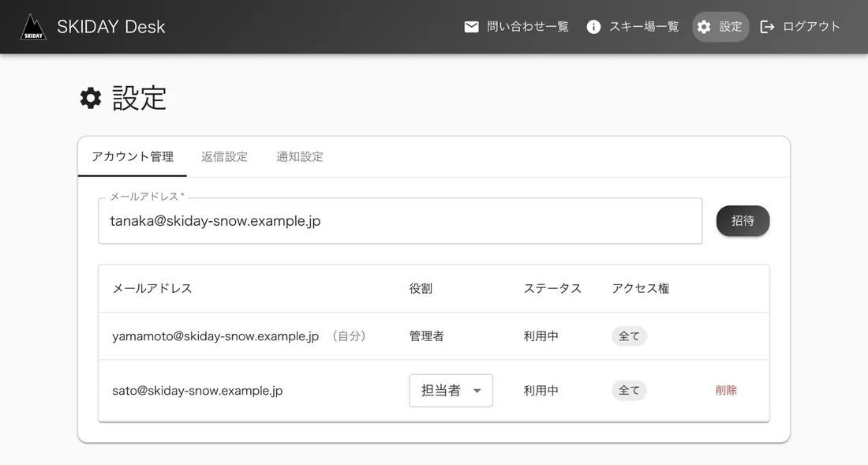Click the large gear icon beside 設定 heading
868x465 pixels.
click(91, 98)
